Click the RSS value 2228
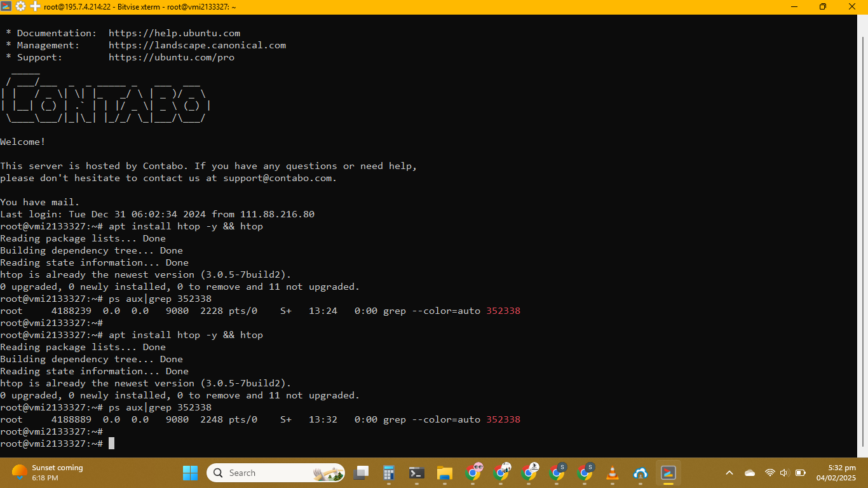 212,311
